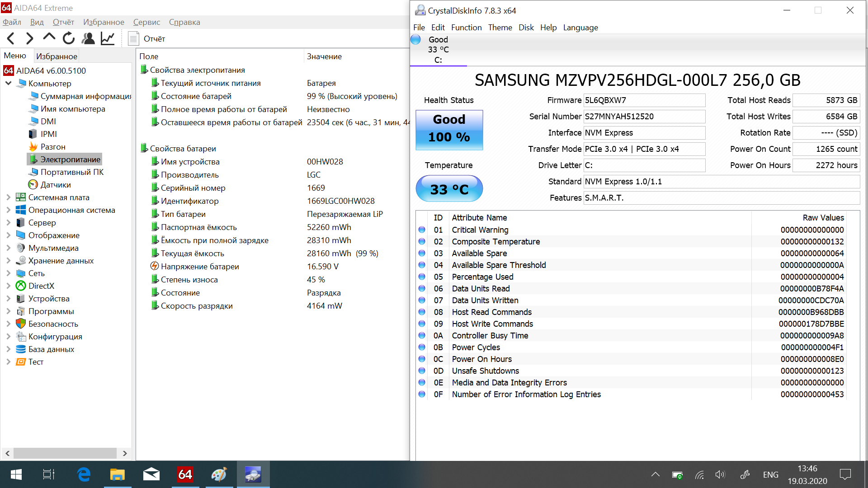The width and height of the screenshot is (868, 488).
Task: Open the AIDA64 graph chart toolbar icon
Action: pos(108,38)
